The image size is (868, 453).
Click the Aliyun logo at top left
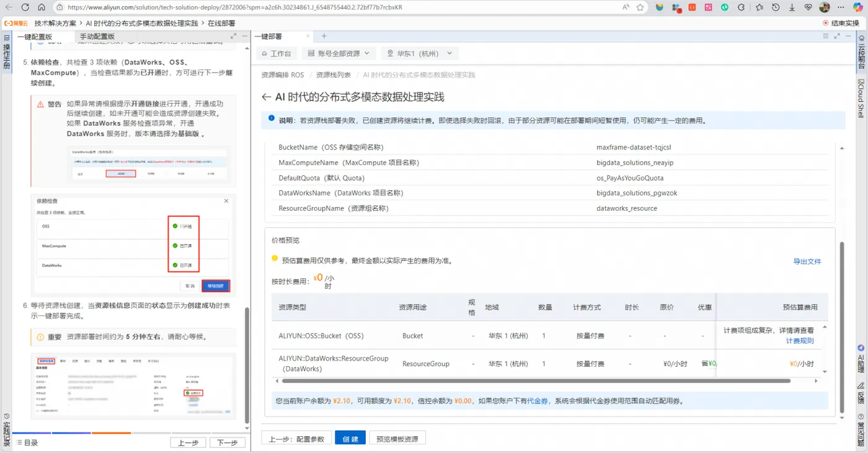tap(15, 23)
